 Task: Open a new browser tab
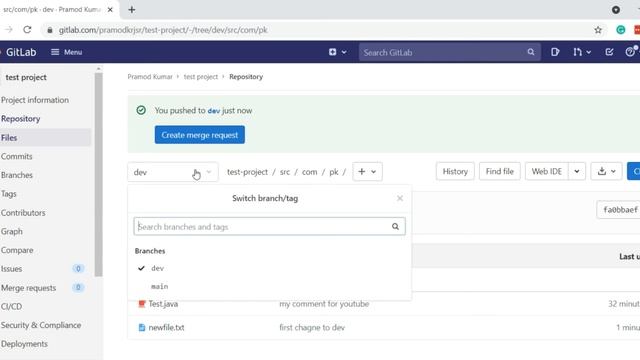point(131,9)
